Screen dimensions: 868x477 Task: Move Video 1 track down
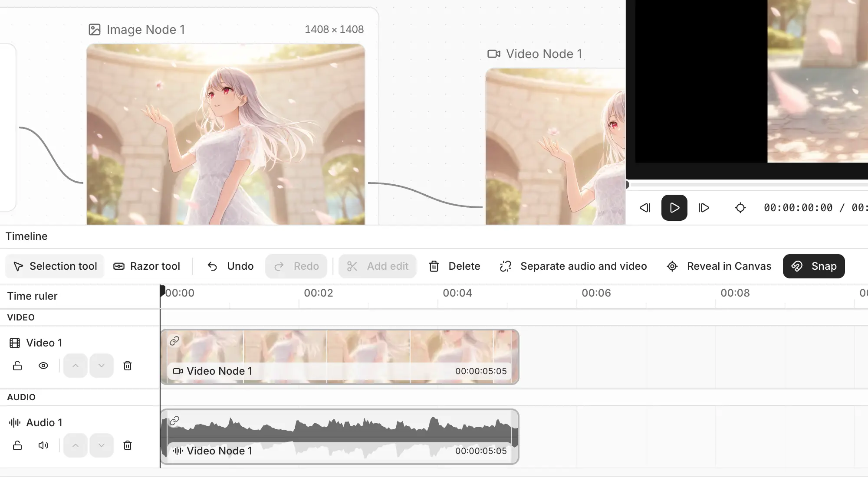[x=102, y=366]
